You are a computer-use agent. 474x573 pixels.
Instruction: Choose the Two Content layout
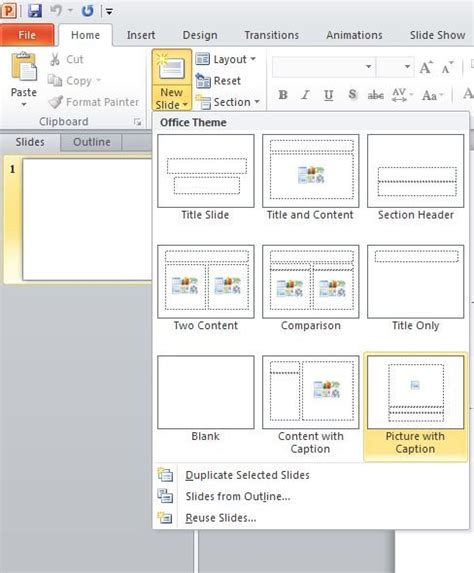point(206,288)
